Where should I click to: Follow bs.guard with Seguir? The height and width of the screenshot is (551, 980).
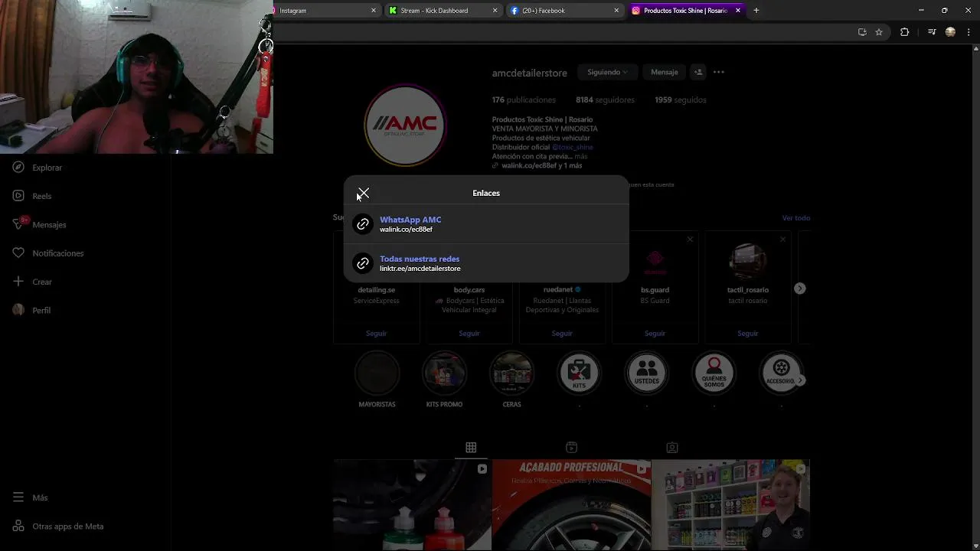click(x=655, y=334)
